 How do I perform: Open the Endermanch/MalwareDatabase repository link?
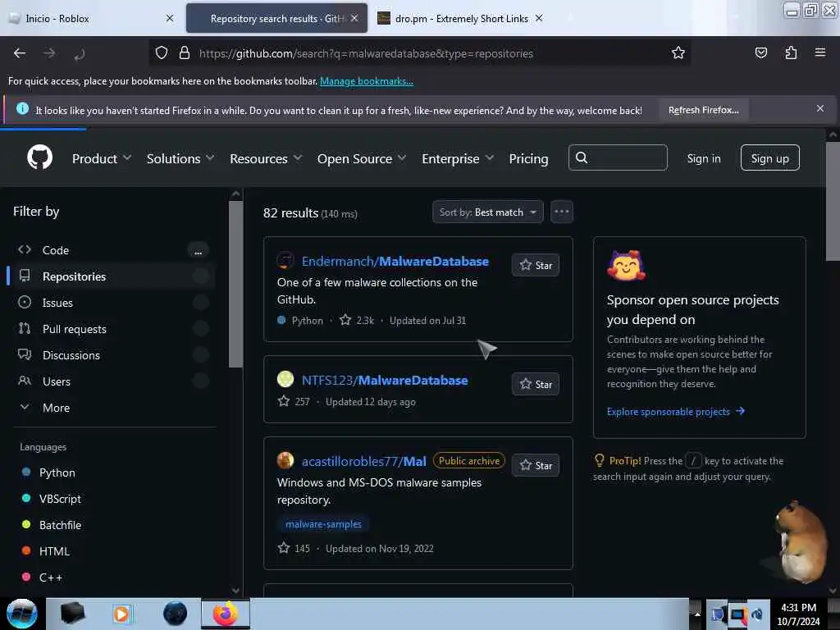click(395, 261)
